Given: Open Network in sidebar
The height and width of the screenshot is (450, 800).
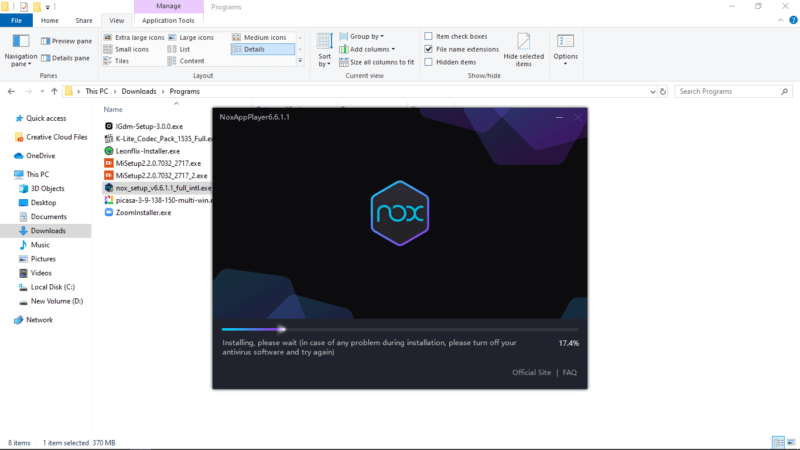Looking at the screenshot, I should [x=34, y=320].
